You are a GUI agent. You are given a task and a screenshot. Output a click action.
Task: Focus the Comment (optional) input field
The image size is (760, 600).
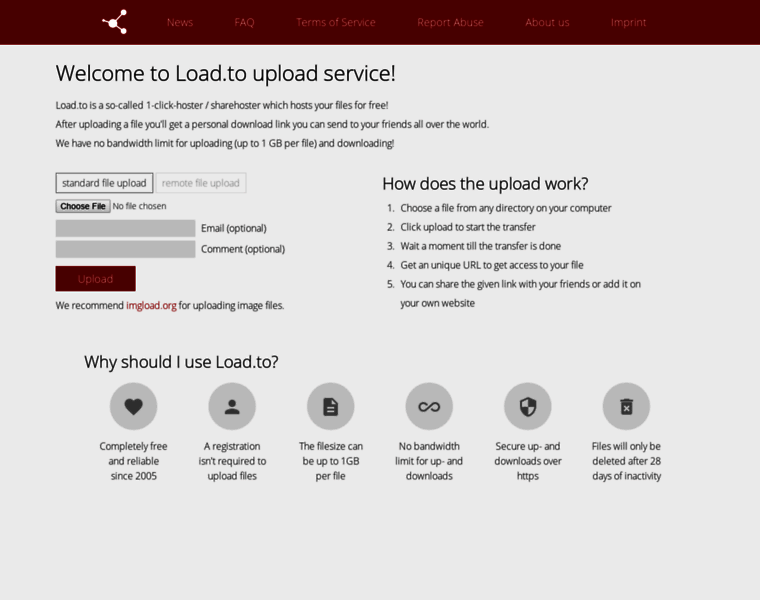coord(126,249)
